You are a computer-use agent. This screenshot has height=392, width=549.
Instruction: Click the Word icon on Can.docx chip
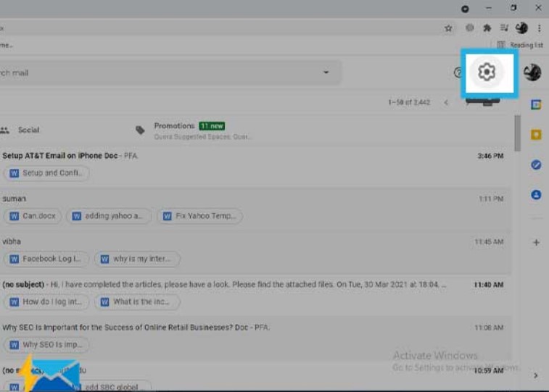click(x=14, y=216)
